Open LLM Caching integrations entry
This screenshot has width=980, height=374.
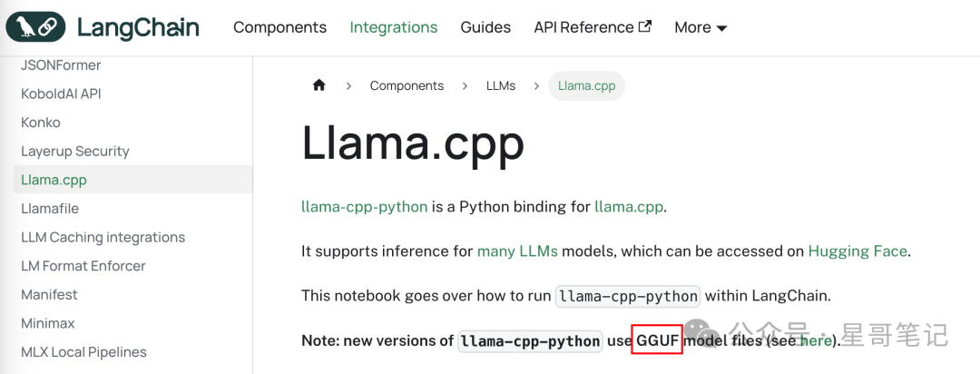tap(103, 238)
